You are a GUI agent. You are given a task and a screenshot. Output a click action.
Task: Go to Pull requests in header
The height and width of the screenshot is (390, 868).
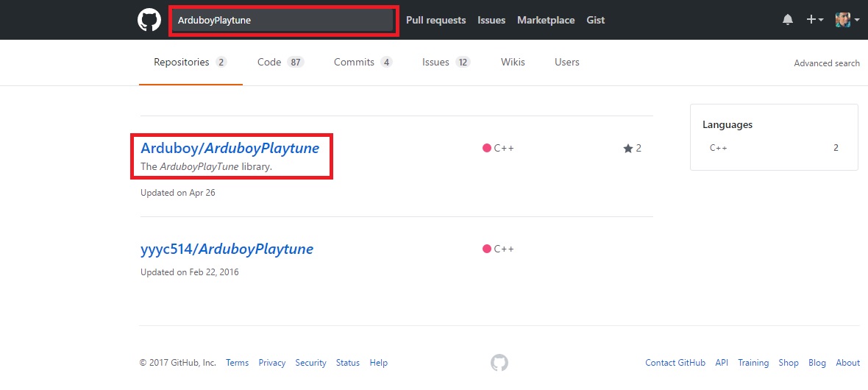pyautogui.click(x=435, y=20)
